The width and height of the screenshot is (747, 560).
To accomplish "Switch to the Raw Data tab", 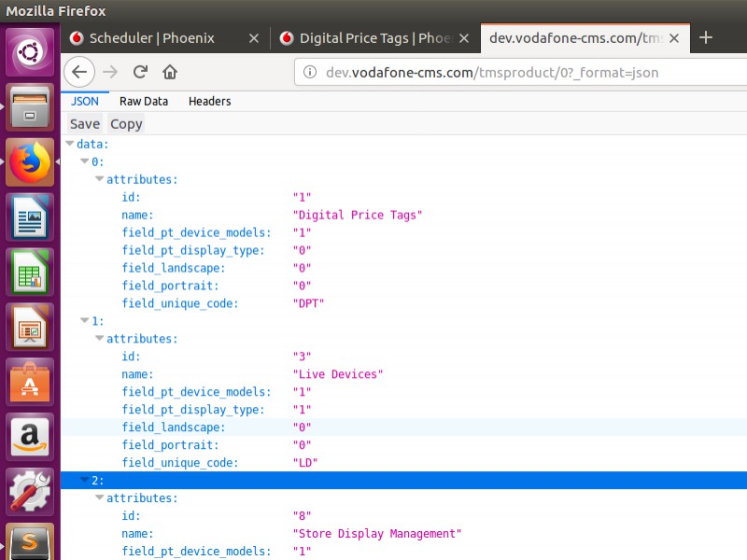I will (144, 101).
